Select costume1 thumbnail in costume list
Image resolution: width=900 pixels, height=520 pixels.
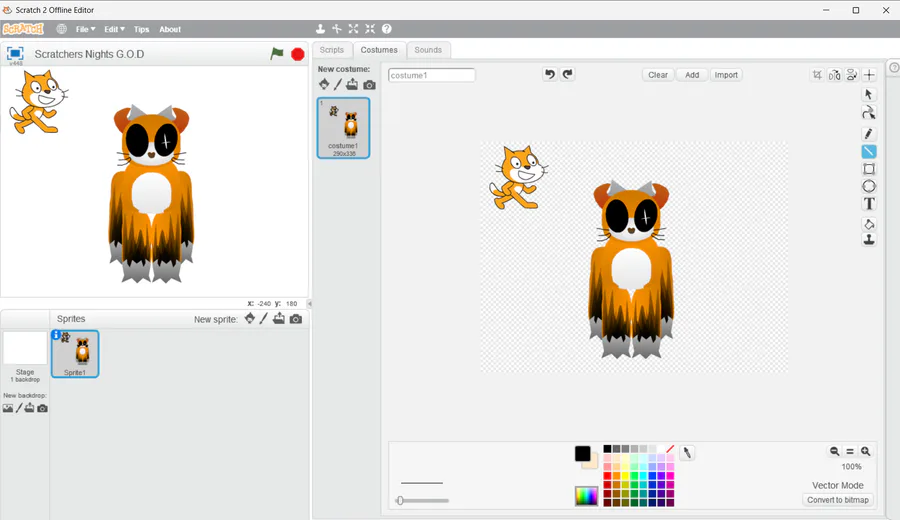tap(343, 127)
